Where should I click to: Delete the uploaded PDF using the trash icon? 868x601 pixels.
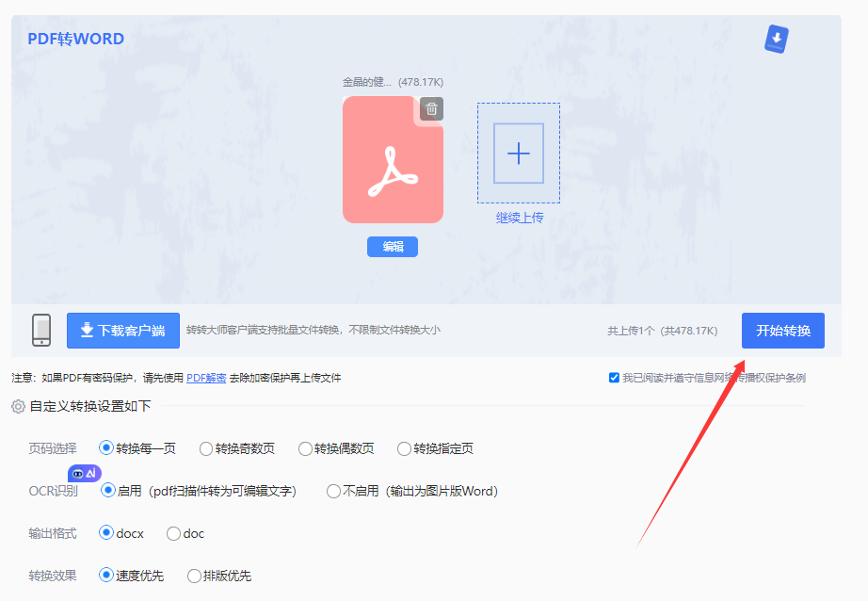[x=431, y=109]
